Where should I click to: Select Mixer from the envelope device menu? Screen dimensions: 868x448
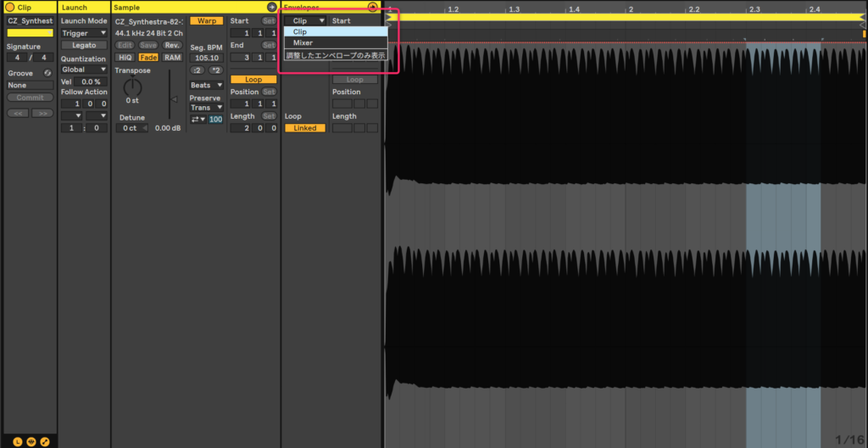pyautogui.click(x=303, y=42)
